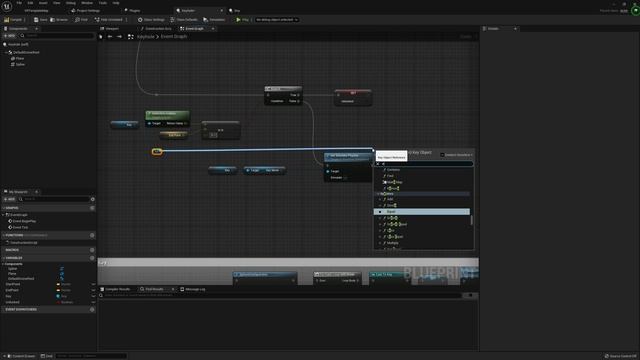Collapse the EventGraph tree entry
The height and width of the screenshot is (360, 640).
pos(4,215)
